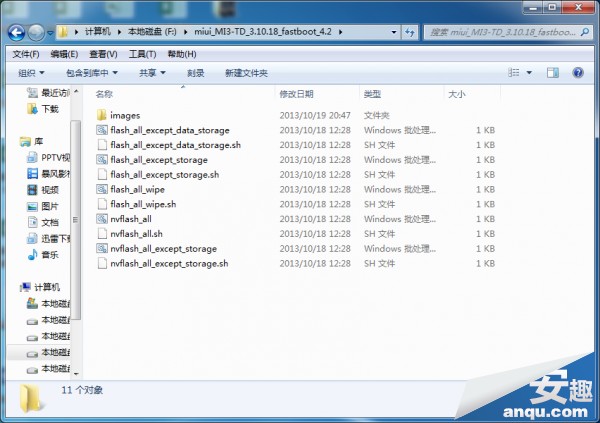Open the 编辑(E) menu
Viewport: 600px width, 423px height.
click(x=64, y=54)
